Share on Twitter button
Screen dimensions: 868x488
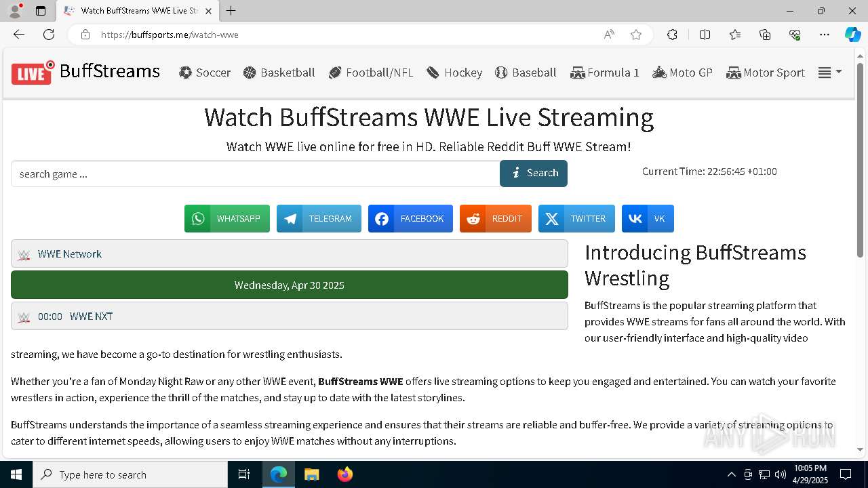pos(576,219)
